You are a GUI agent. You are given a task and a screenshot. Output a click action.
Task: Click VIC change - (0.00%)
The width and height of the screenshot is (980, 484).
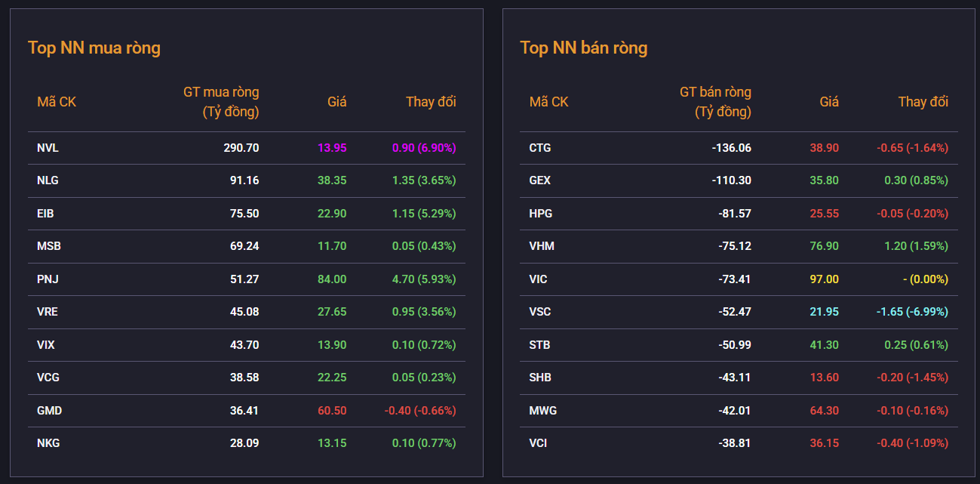926,279
